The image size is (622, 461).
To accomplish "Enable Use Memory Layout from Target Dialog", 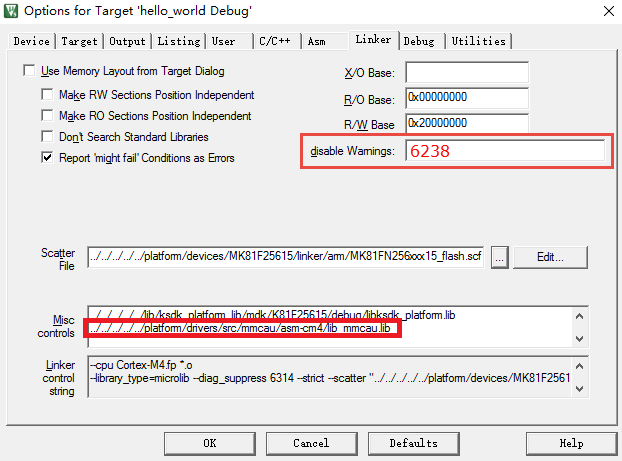I will [x=29, y=71].
